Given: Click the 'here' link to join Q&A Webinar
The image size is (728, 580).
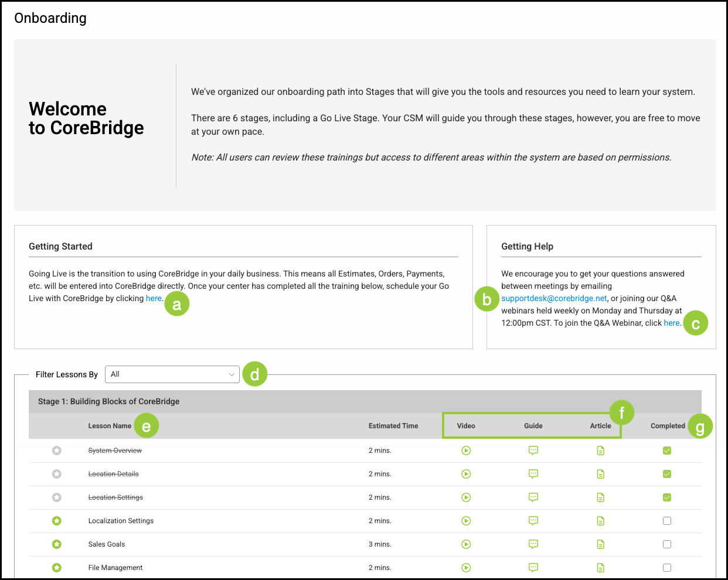Looking at the screenshot, I should 672,323.
